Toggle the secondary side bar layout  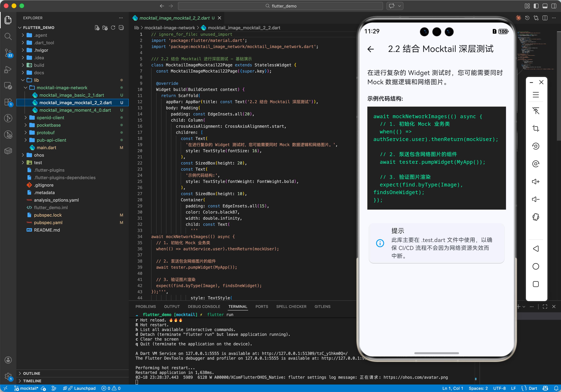(x=554, y=6)
